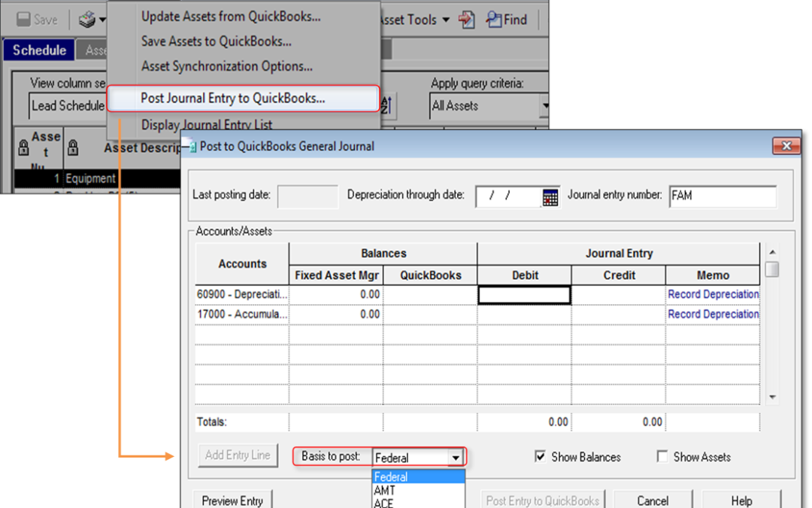Click the Fixed Asset Mgr column header
This screenshot has height=508, width=812.
[x=337, y=275]
